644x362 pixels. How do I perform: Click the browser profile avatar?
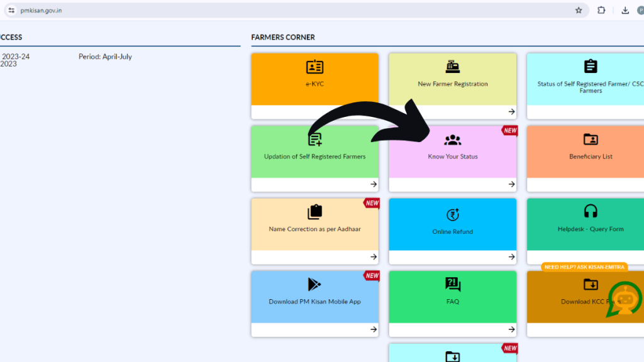click(x=640, y=10)
